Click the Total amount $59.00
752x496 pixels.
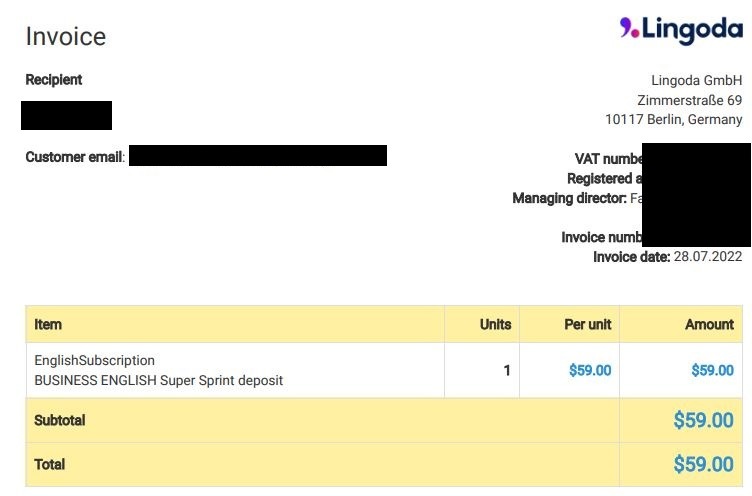(703, 464)
